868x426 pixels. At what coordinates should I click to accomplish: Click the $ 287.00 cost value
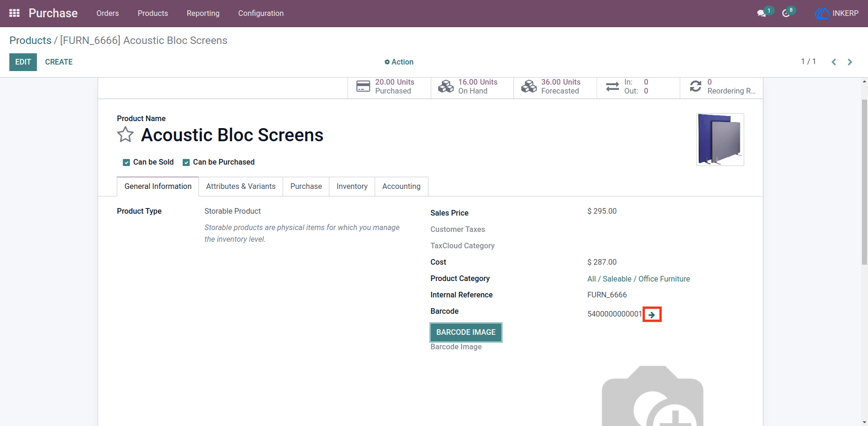(602, 262)
